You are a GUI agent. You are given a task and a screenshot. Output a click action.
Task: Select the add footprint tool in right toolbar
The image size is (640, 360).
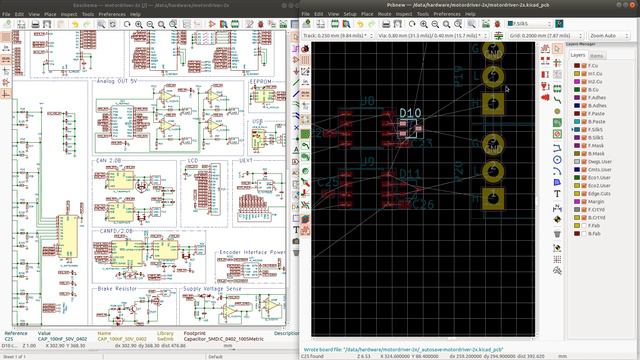click(557, 88)
